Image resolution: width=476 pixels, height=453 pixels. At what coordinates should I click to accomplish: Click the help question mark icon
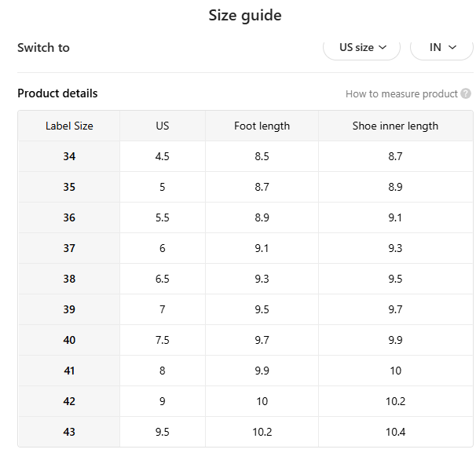pos(466,94)
